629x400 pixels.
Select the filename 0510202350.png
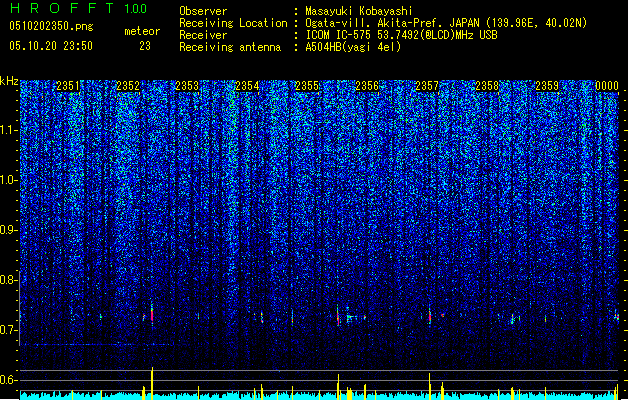coord(51,26)
